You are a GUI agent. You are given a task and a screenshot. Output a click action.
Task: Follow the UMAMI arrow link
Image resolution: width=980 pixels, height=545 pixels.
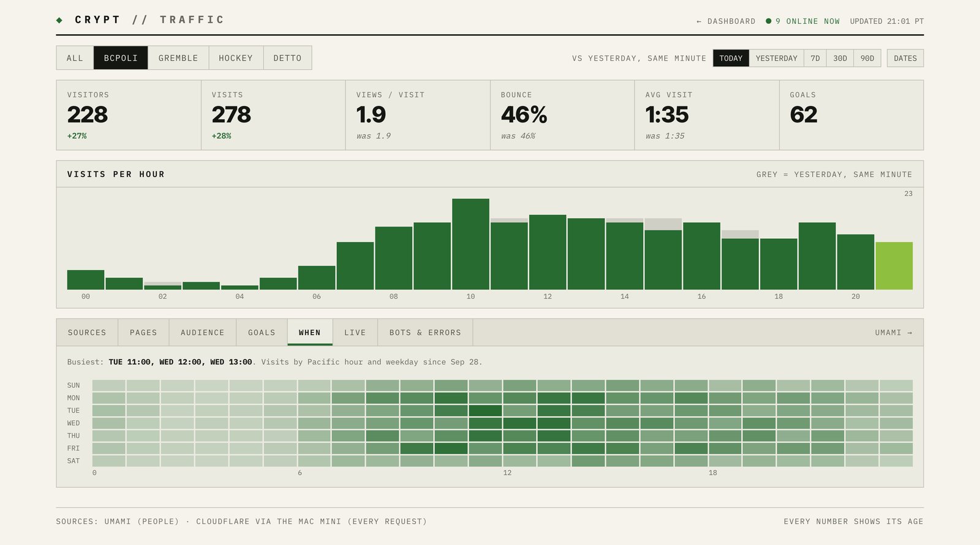tap(894, 333)
